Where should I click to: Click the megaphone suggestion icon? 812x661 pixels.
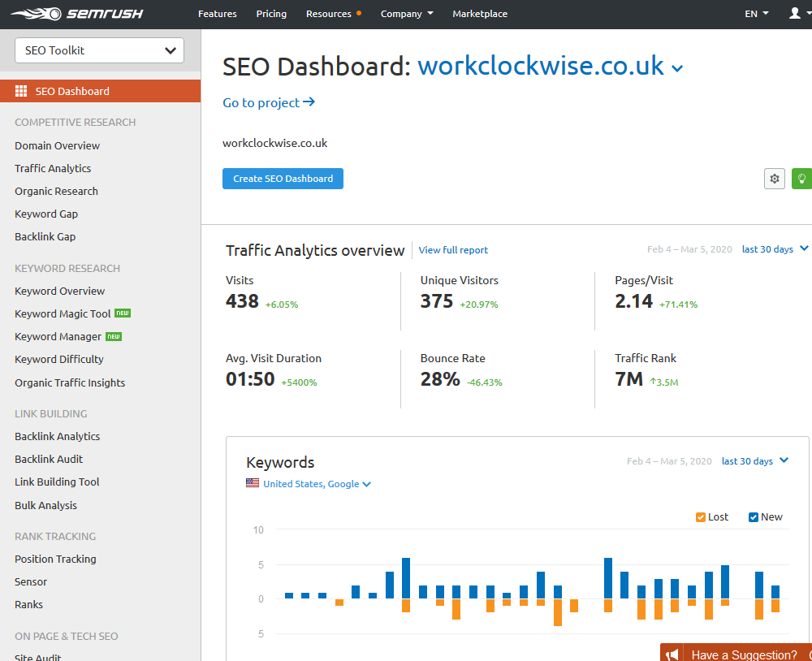click(x=672, y=655)
